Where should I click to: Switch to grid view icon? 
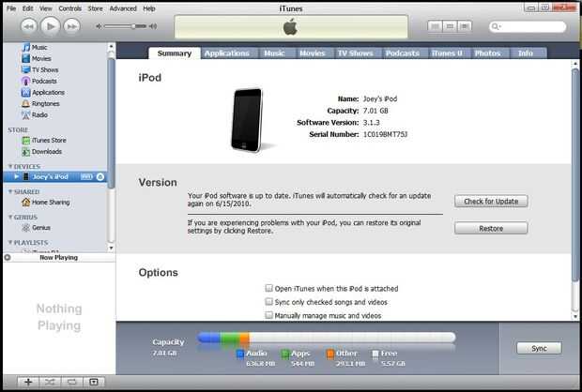tap(450, 26)
